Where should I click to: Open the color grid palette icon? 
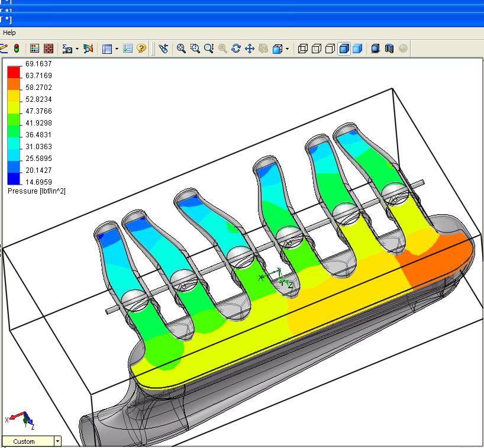point(35,49)
